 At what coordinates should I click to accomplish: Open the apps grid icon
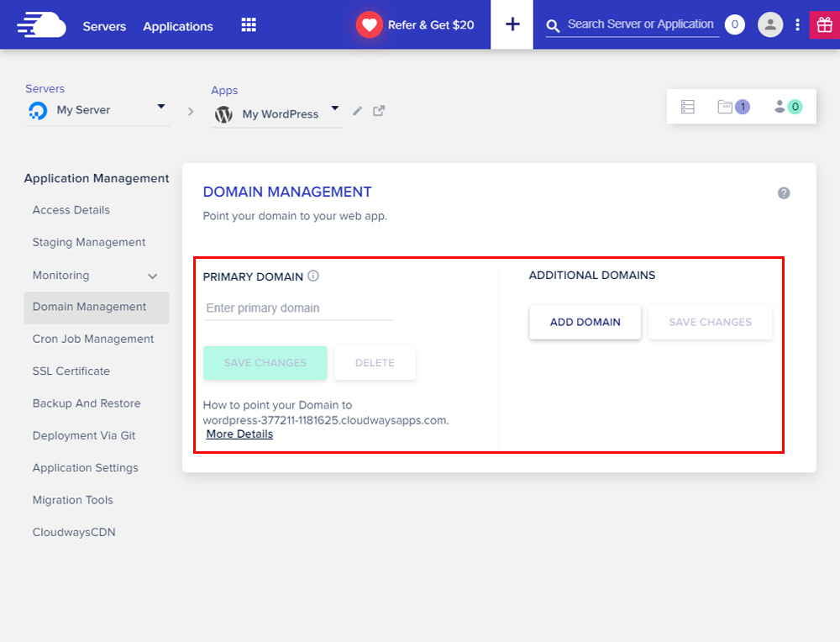(x=249, y=24)
